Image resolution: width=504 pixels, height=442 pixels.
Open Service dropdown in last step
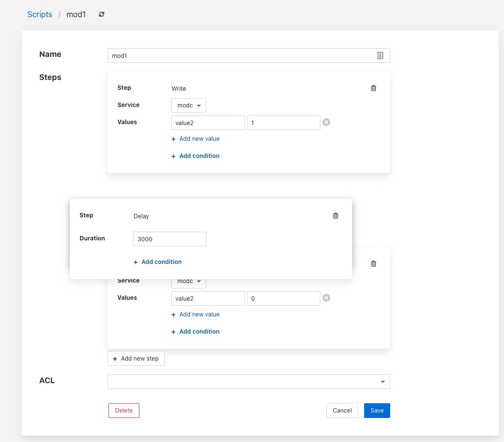point(188,282)
